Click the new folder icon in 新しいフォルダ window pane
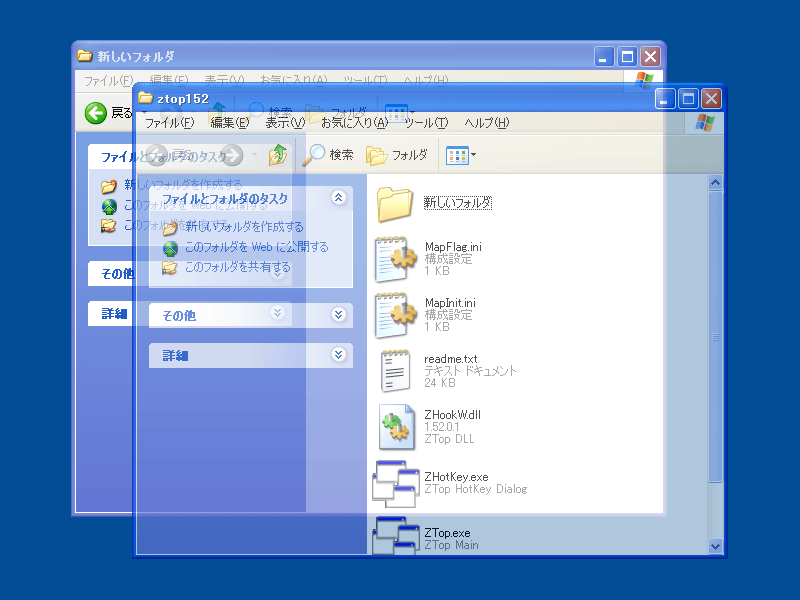The width and height of the screenshot is (800, 600). [109, 186]
